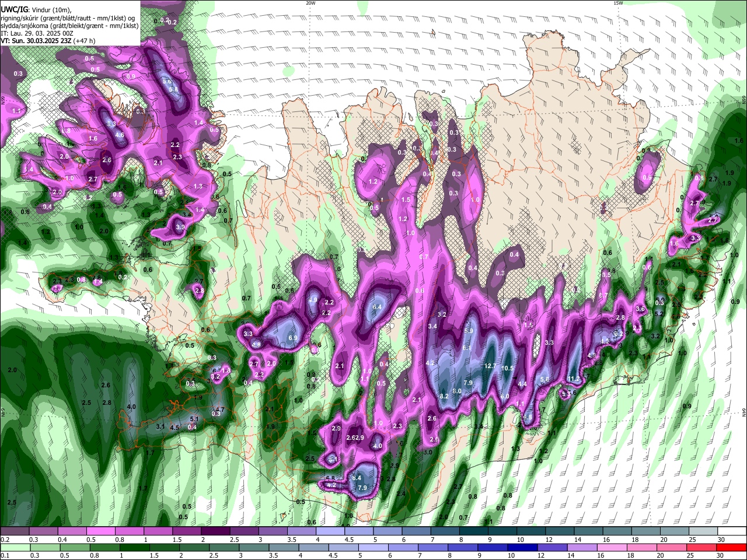Click the valid time line 'VT: Sun. 30.03.2025 23Z'
This screenshot has width=747, height=560.
click(36, 41)
